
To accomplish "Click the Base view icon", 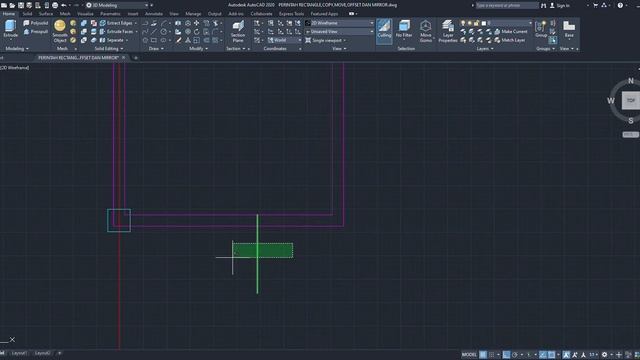I will tap(569, 29).
